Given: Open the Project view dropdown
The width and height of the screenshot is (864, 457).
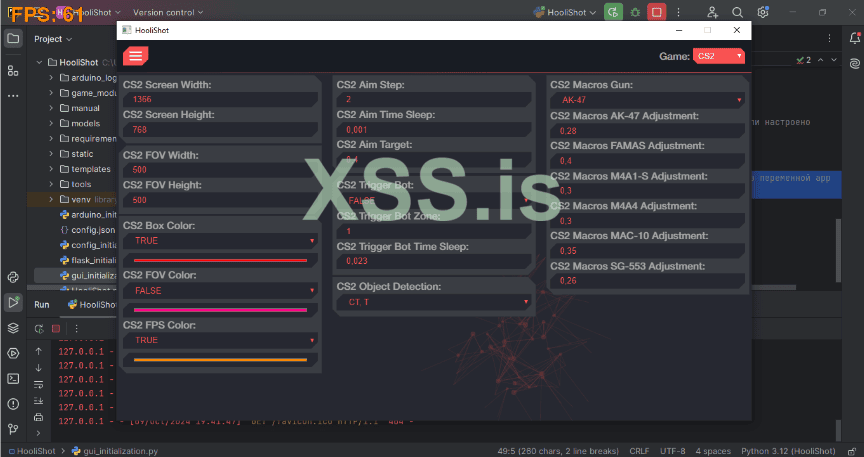Looking at the screenshot, I should pos(53,39).
